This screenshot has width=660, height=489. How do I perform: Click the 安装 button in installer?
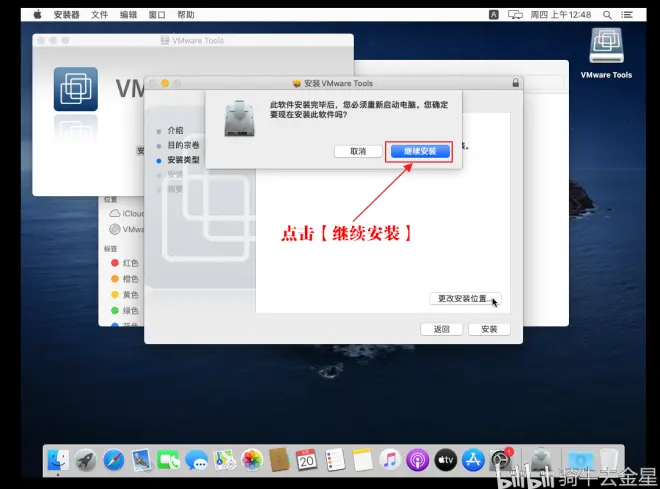(x=489, y=329)
